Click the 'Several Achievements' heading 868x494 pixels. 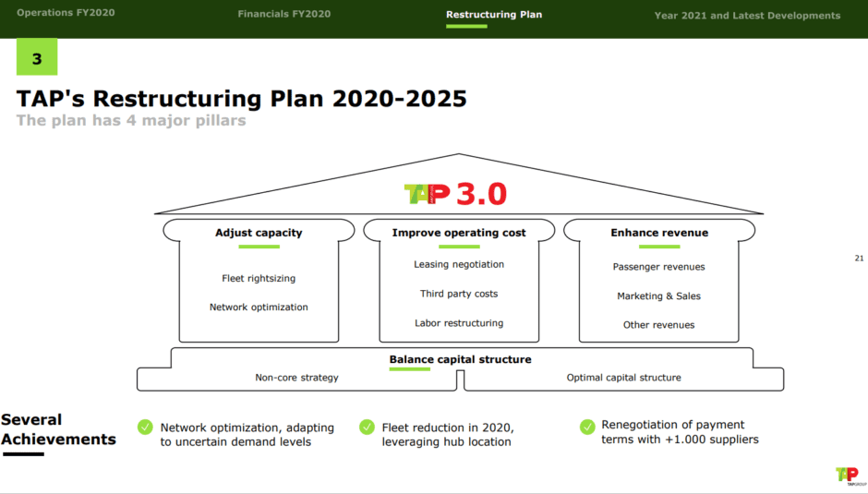point(58,429)
